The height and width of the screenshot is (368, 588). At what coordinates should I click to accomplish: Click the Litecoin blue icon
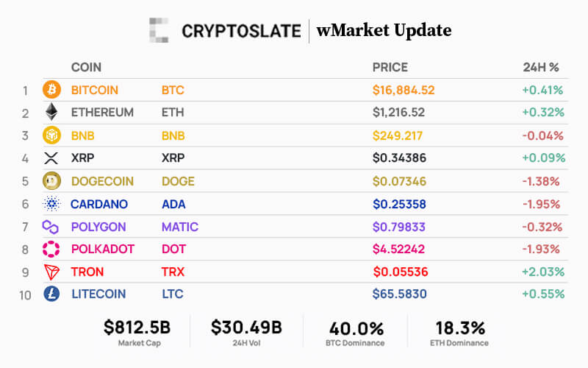(x=51, y=294)
